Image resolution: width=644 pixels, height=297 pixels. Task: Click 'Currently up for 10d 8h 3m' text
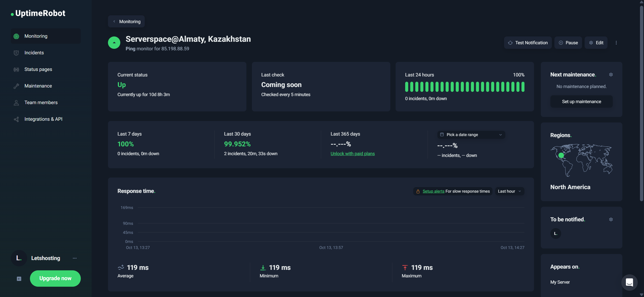(x=144, y=95)
